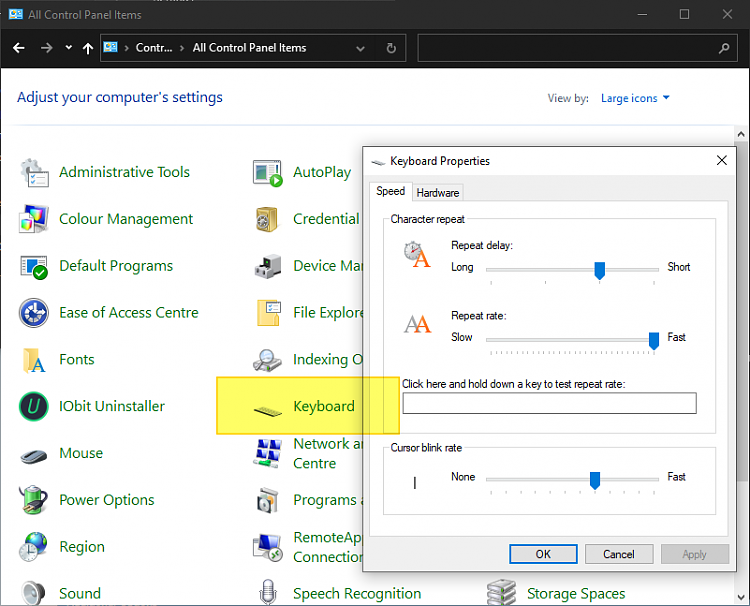Viewport: 750px width, 606px height.
Task: Select the Speed tab
Action: [x=390, y=191]
